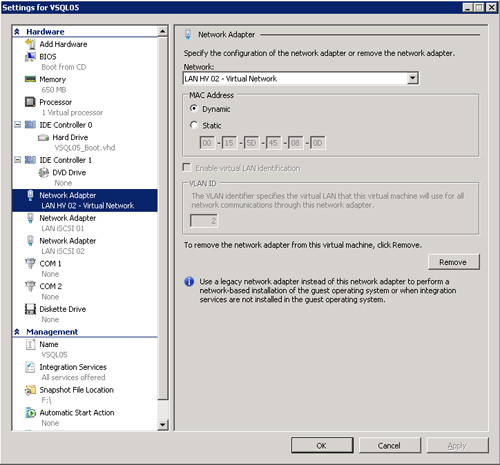The image size is (500, 465).
Task: Select the Hard Drive icon
Action: [43, 137]
